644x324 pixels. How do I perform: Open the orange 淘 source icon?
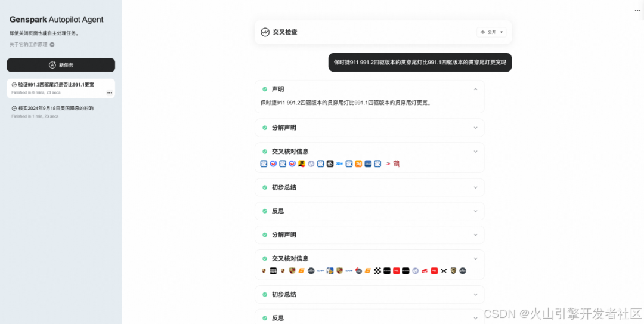tap(358, 163)
